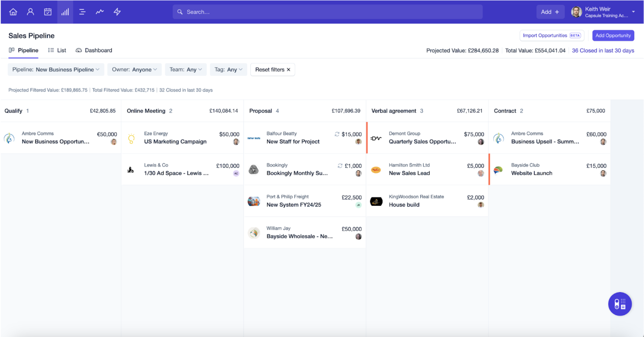644x337 pixels.
Task: Expand the Tag: Any dropdown
Action: (x=228, y=70)
